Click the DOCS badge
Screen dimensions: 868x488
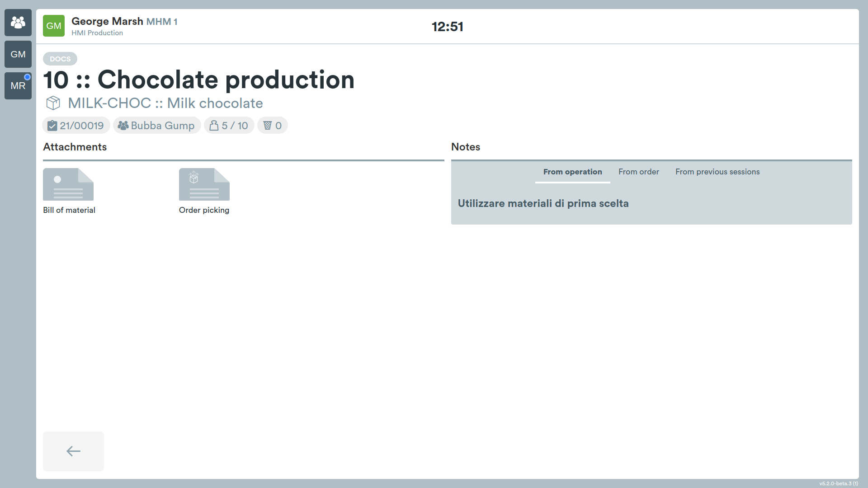[x=60, y=59]
